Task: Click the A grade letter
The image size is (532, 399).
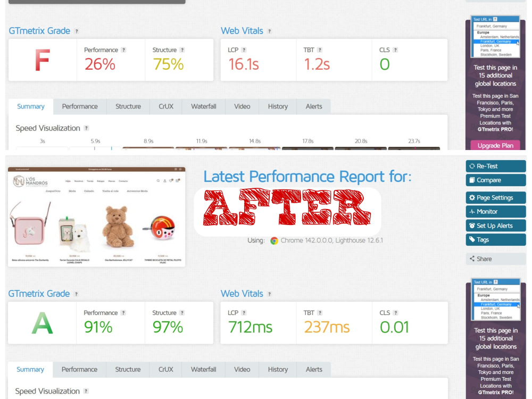Action: pyautogui.click(x=42, y=323)
